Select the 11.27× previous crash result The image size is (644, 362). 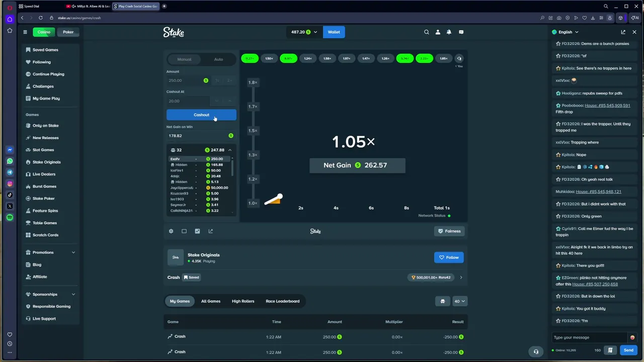coord(250,59)
